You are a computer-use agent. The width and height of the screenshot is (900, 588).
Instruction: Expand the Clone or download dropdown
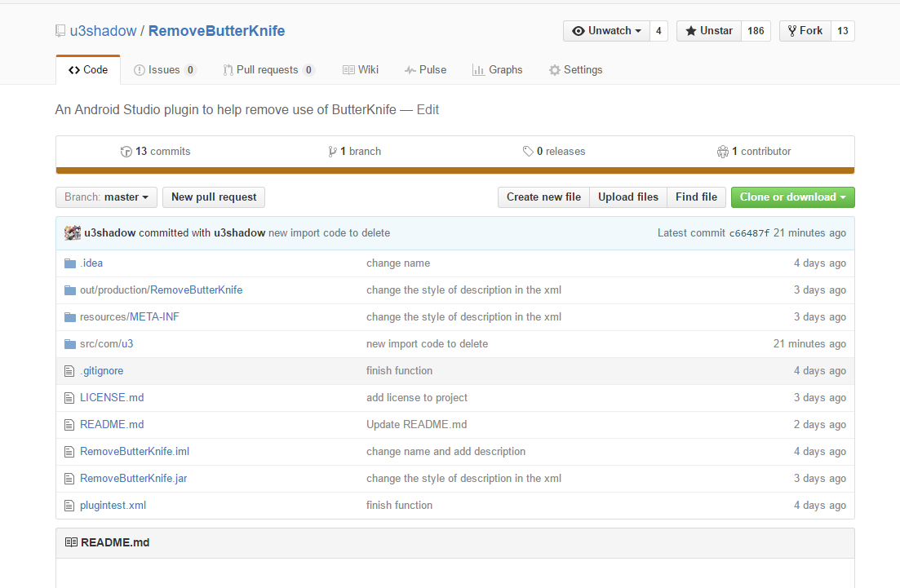tap(792, 197)
